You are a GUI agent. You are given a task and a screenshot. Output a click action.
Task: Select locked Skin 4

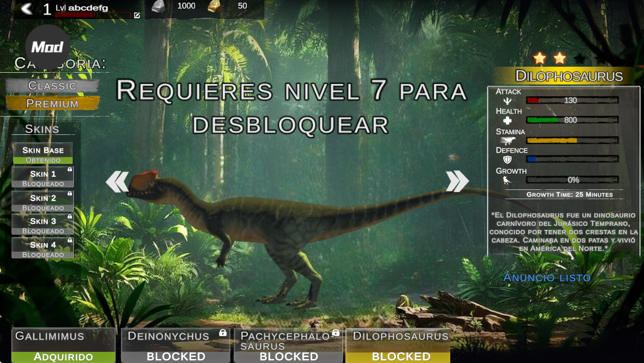click(x=43, y=248)
